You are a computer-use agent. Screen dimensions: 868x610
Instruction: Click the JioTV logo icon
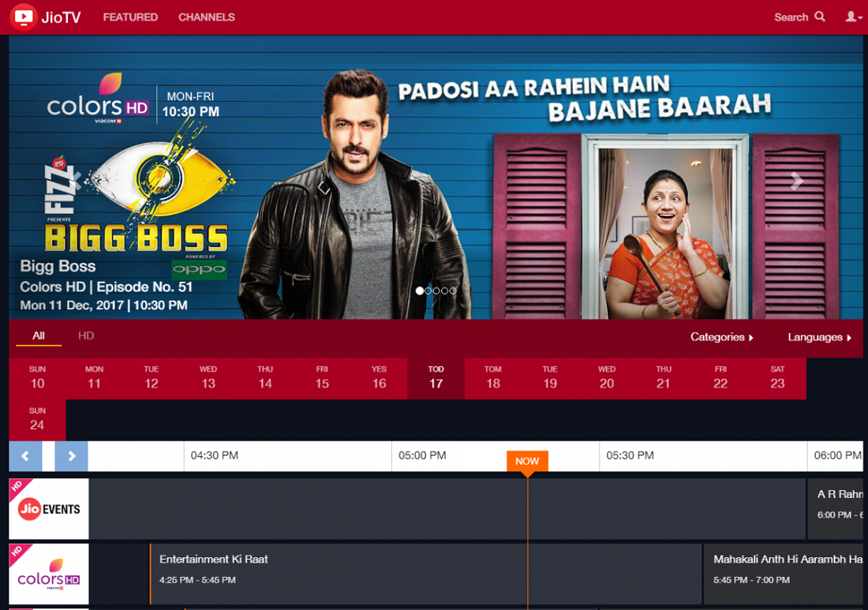click(24, 17)
